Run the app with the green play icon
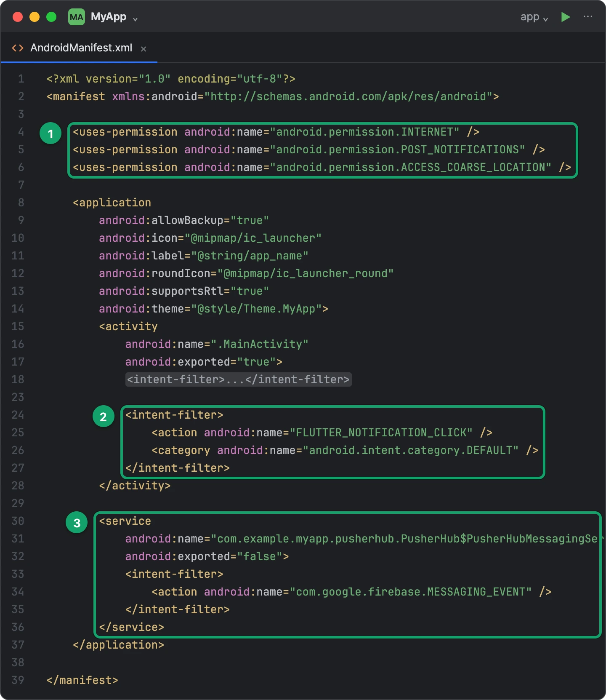This screenshot has width=606, height=700. 566,17
